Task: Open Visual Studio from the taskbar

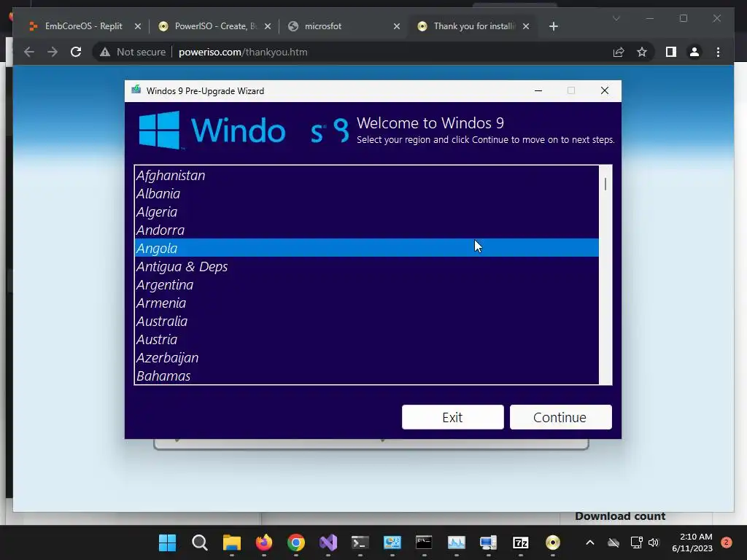Action: tap(328, 542)
